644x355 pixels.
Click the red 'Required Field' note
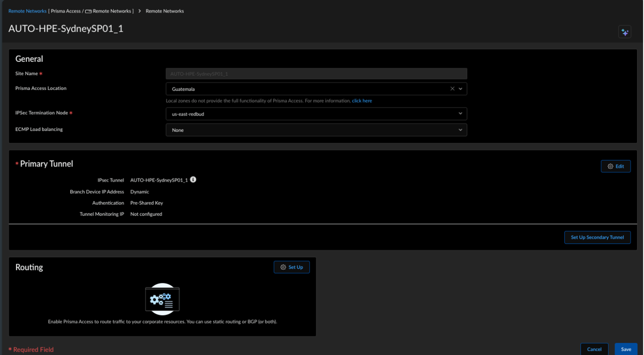tap(31, 349)
